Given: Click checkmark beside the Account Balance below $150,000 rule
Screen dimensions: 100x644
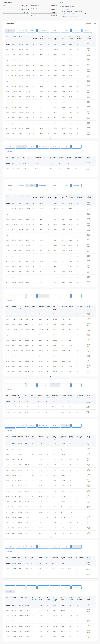Looking at the screenshot, I should coord(60,14).
